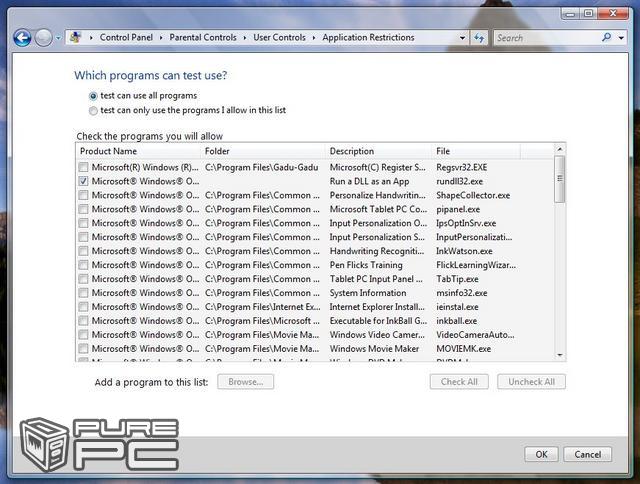Click the Uncheck All button
This screenshot has height=484, width=640.
pyautogui.click(x=531, y=382)
